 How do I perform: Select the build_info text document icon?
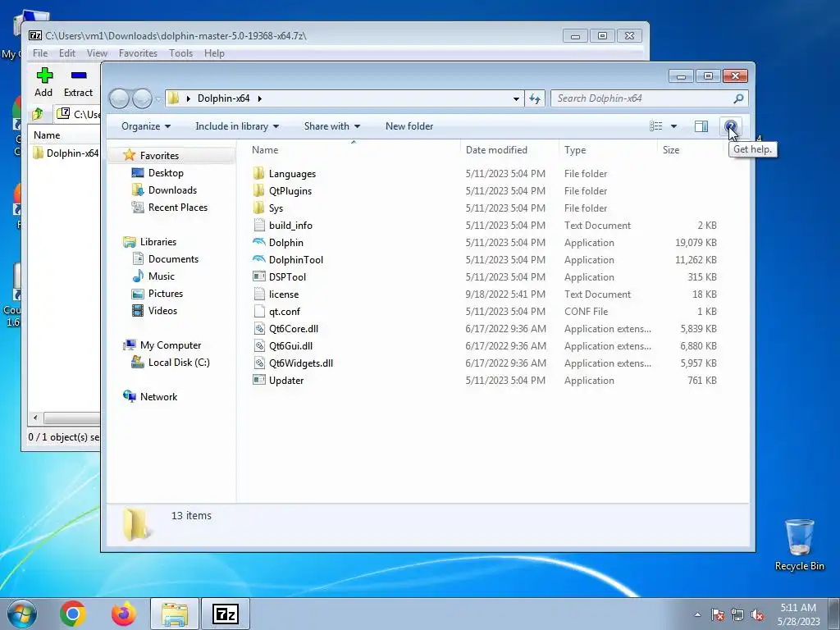point(259,225)
